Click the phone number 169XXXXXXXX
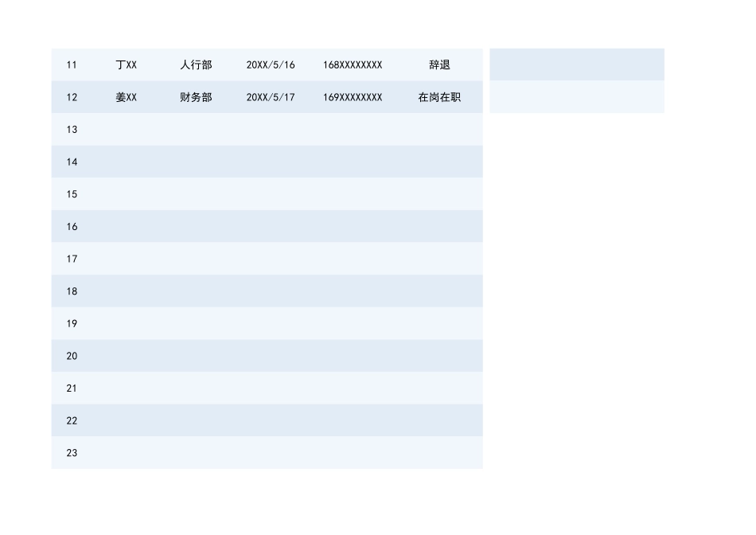Screen dimensions: 756x535 click(x=352, y=97)
